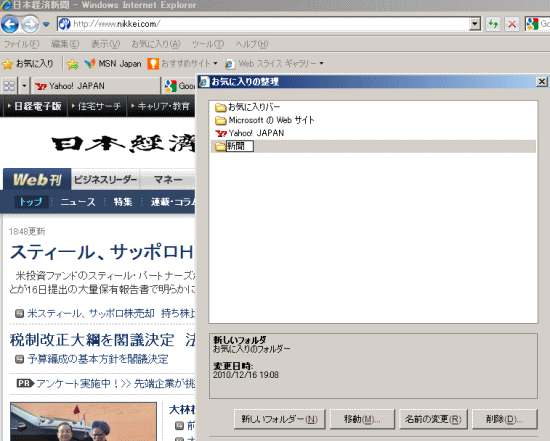The image size is (550, 441).
Task: Click the browser Forward arrow button
Action: click(30, 24)
